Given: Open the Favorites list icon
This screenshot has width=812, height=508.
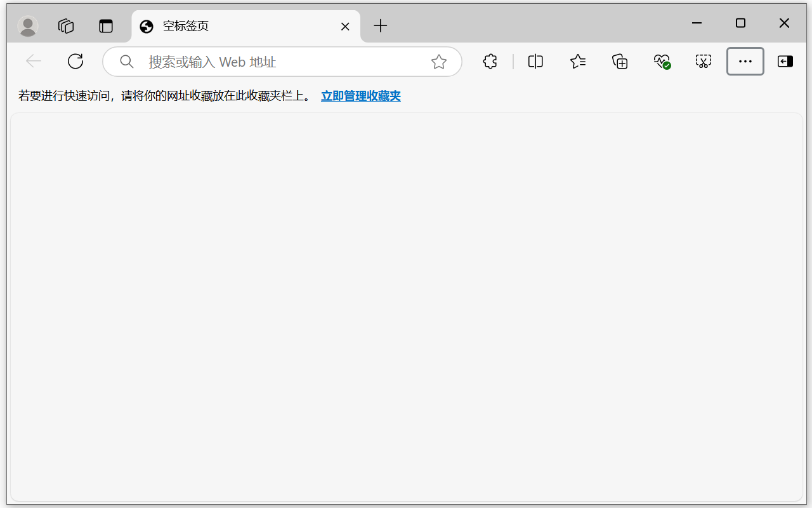Looking at the screenshot, I should (x=578, y=62).
